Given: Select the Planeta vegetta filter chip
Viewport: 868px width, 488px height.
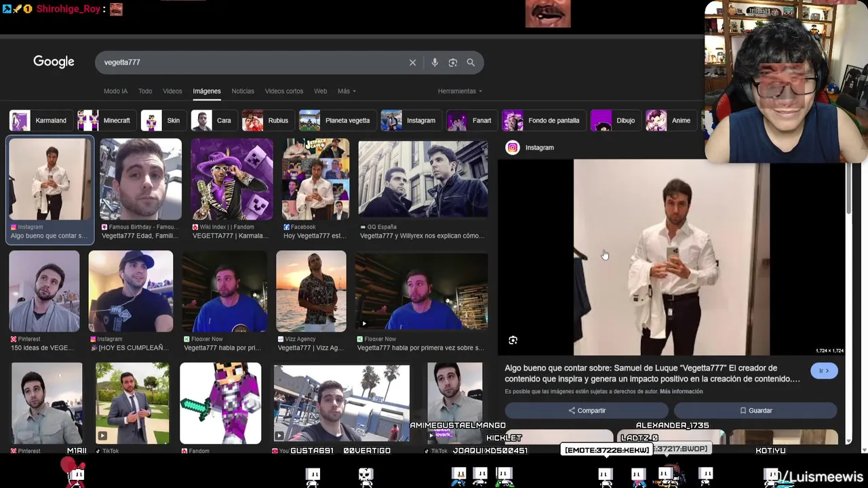Looking at the screenshot, I should pos(336,121).
